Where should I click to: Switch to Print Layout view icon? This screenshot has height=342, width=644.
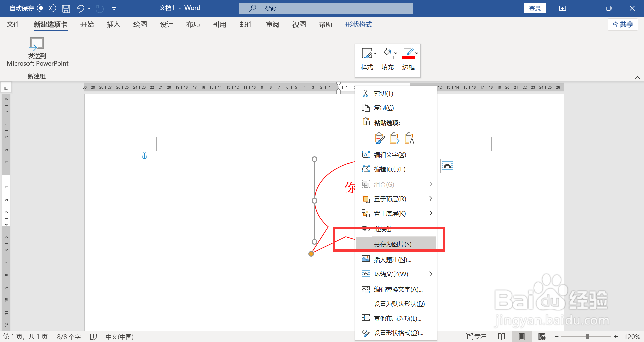pos(522,336)
